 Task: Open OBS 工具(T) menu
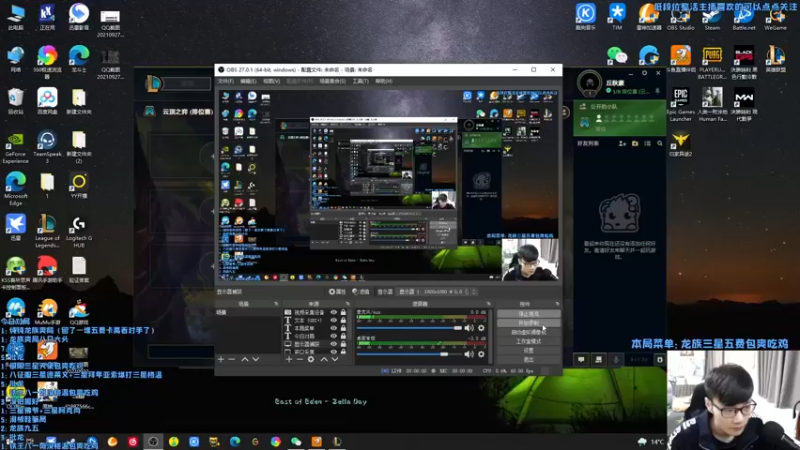360,81
